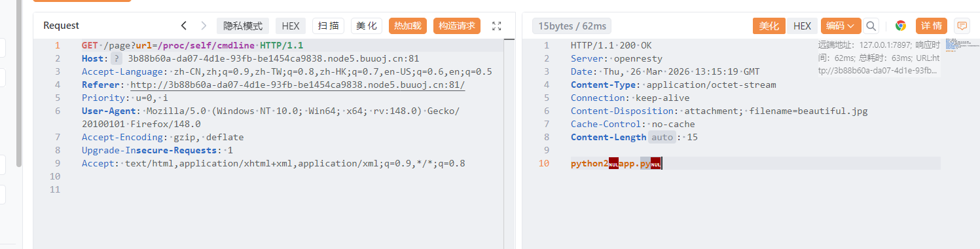
Task: Click the Accept-Encoding: gzip, deflate line
Action: [x=162, y=137]
